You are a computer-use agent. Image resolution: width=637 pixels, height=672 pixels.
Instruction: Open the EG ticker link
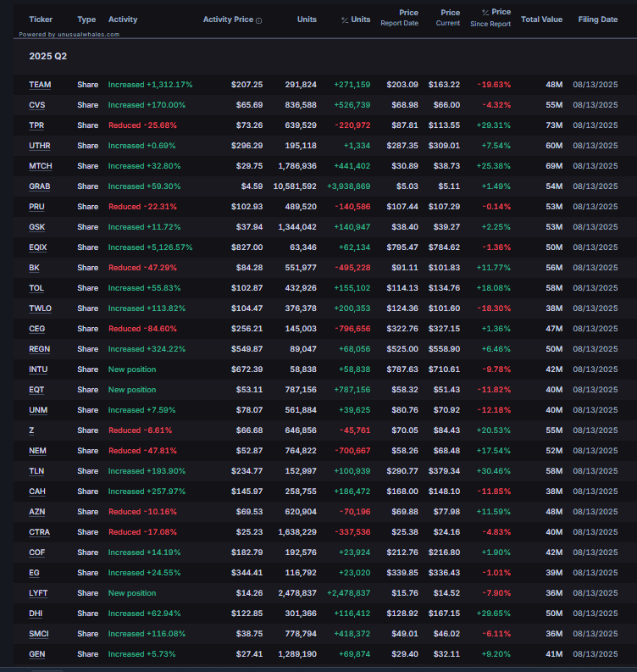[x=34, y=574]
